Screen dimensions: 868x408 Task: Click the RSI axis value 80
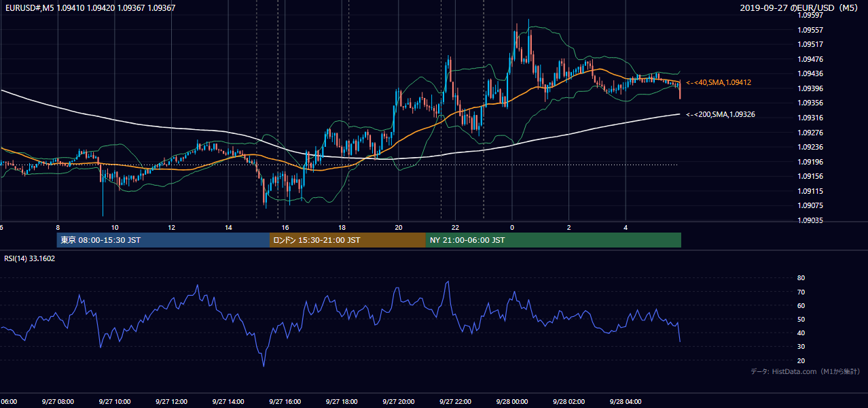point(801,278)
